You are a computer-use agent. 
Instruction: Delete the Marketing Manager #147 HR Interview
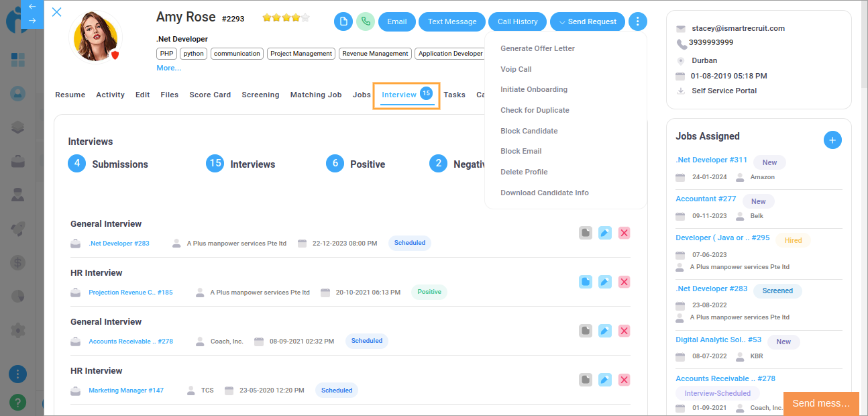(x=624, y=380)
